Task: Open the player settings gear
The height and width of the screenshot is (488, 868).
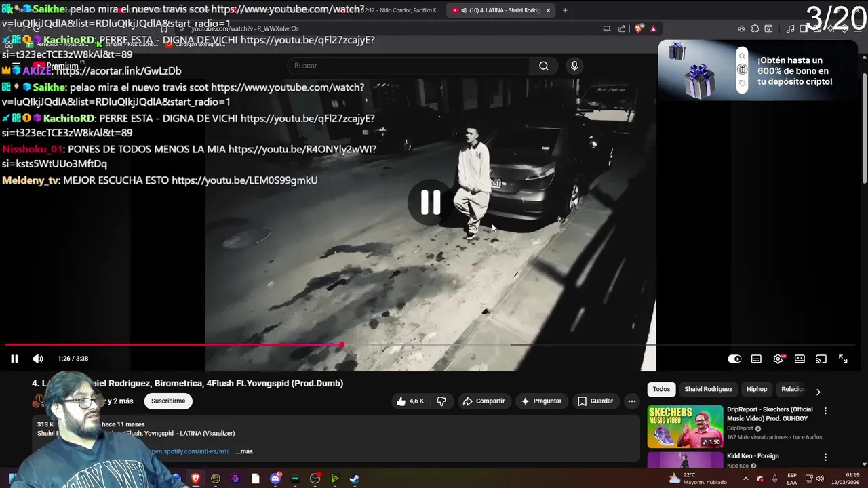Action: pos(778,359)
